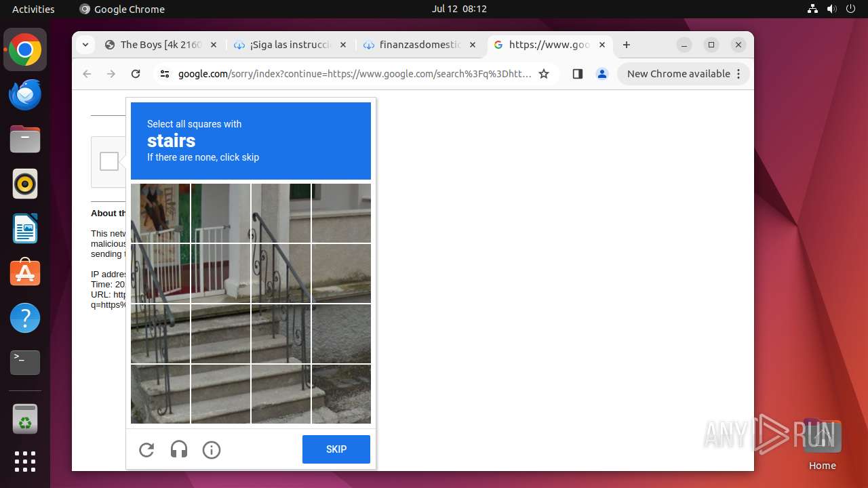Launch Terminal from the dock
The width and height of the screenshot is (868, 488).
tap(25, 363)
